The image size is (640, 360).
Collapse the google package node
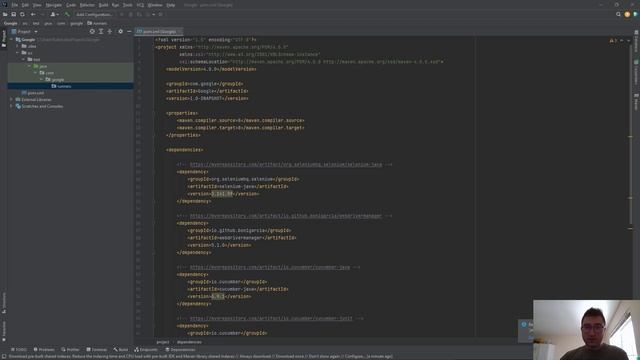pos(41,79)
